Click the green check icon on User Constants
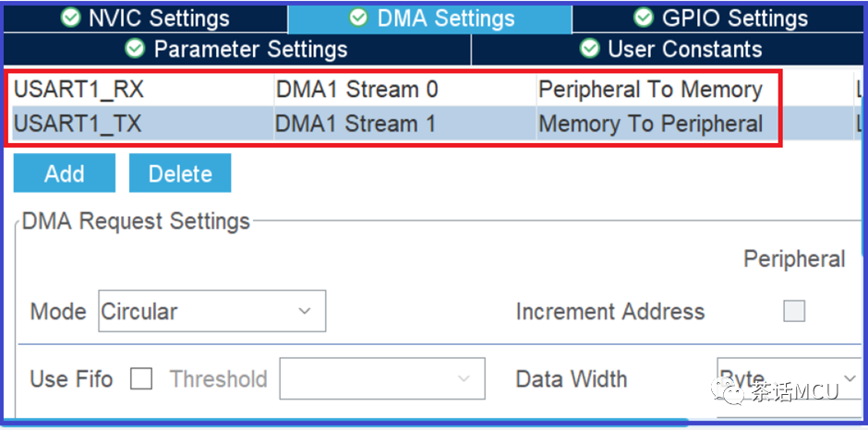The height and width of the screenshot is (430, 868). coord(589,49)
